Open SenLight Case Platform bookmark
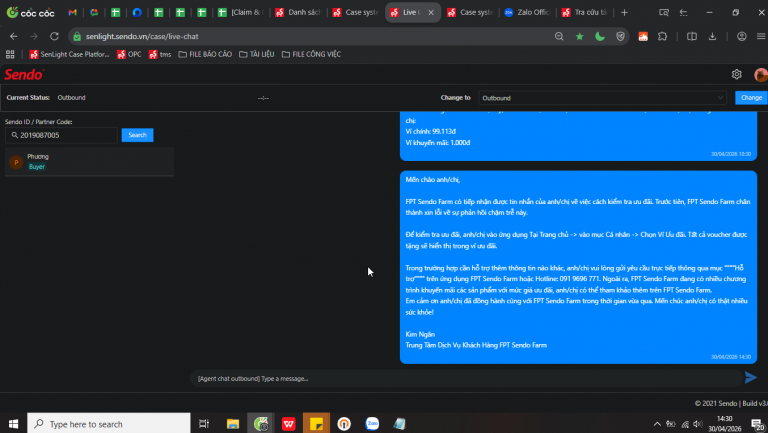 tap(69, 54)
